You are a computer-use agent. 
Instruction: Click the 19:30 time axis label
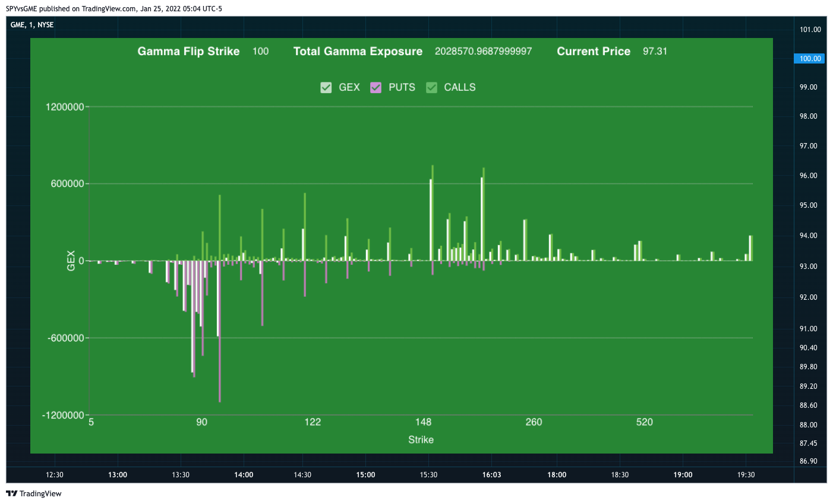746,475
